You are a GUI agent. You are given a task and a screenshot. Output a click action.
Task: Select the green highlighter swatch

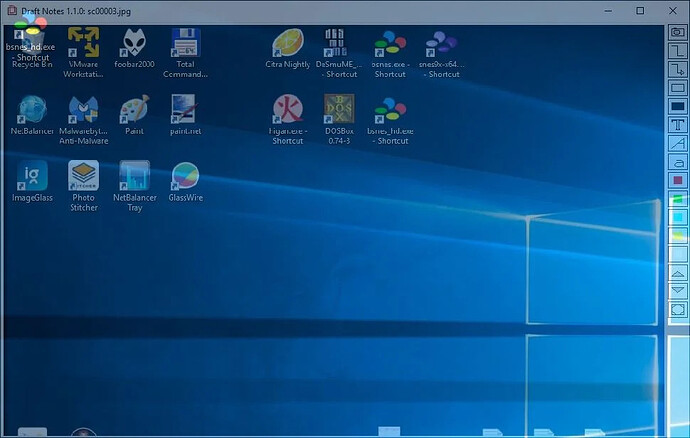(678, 199)
